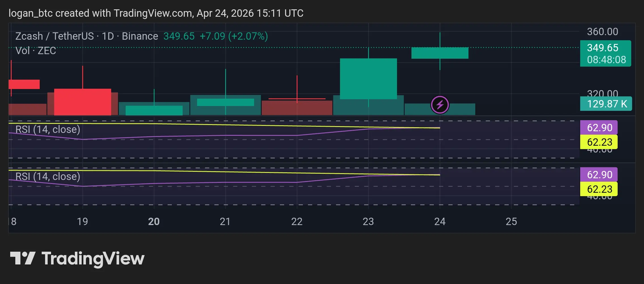Select the large green candle for the 23rd

click(x=368, y=79)
